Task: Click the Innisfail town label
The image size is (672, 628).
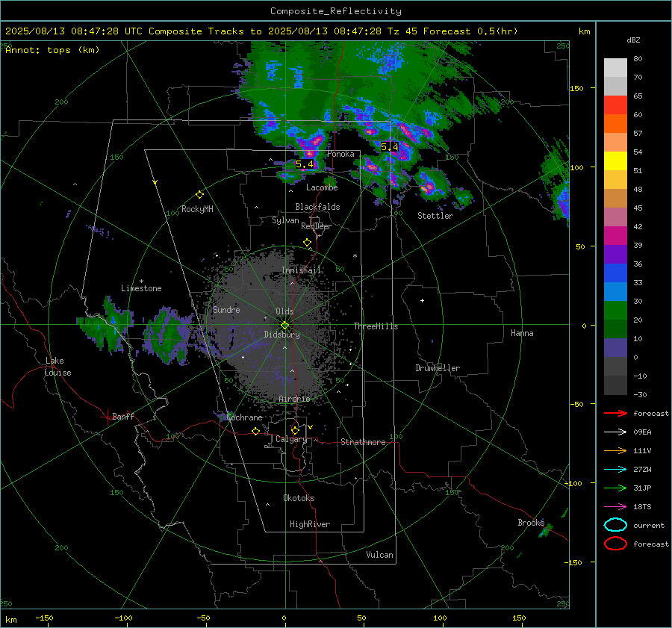Action: [302, 270]
